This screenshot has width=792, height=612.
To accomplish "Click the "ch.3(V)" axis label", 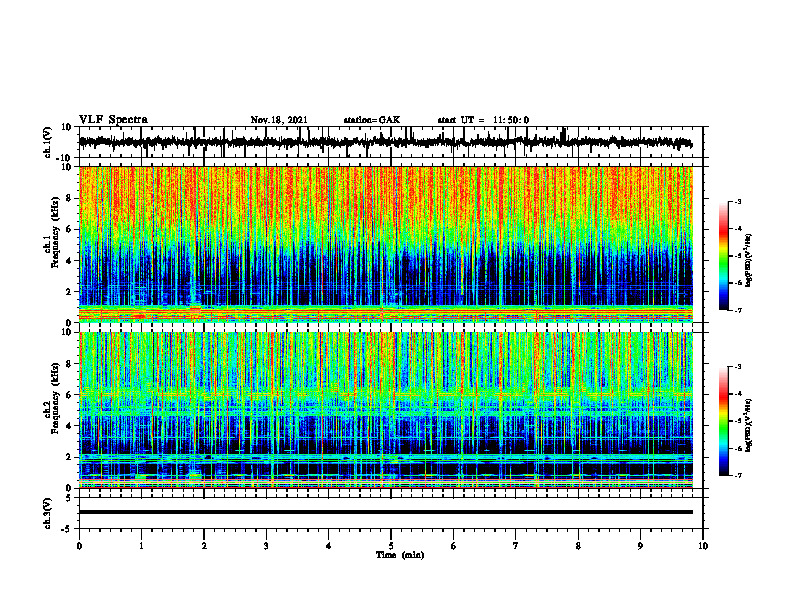I will [x=48, y=514].
